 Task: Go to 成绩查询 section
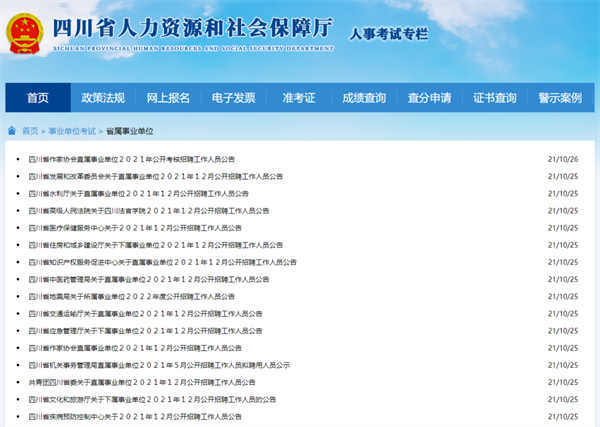pos(364,98)
